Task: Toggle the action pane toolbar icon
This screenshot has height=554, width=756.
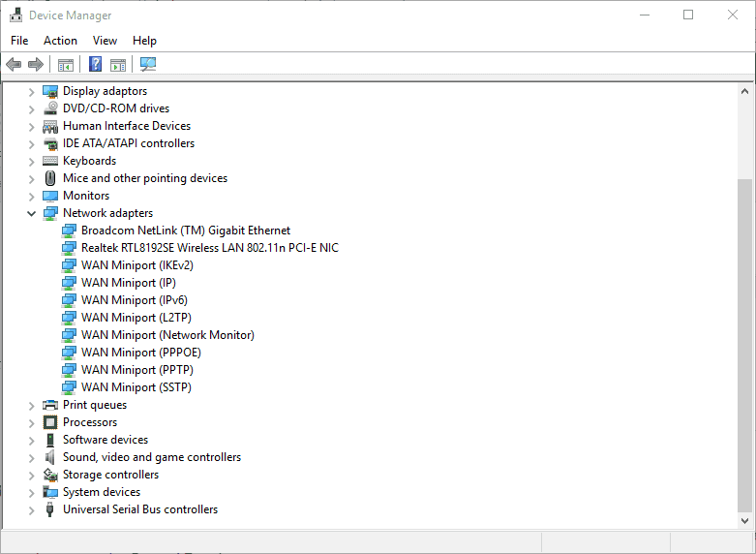Action: pos(118,64)
